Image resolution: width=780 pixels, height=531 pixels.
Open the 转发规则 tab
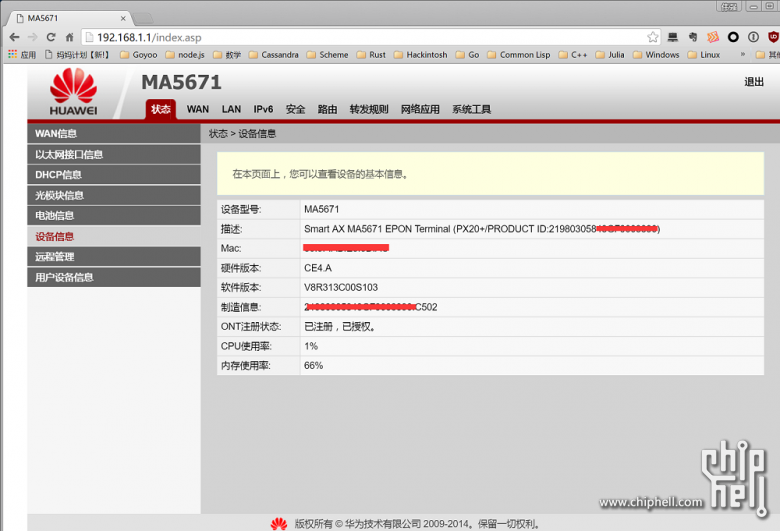pyautogui.click(x=369, y=109)
